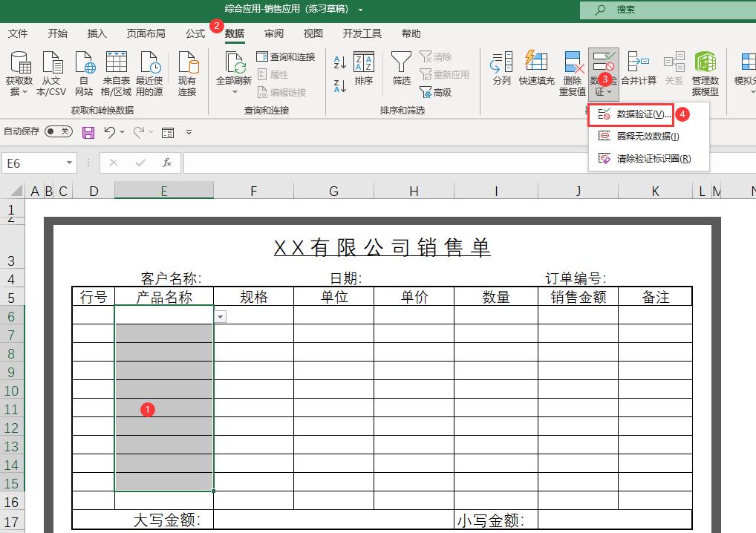The width and height of the screenshot is (756, 533).
Task: Open the Name Box dropdown arrow
Action: pos(69,163)
